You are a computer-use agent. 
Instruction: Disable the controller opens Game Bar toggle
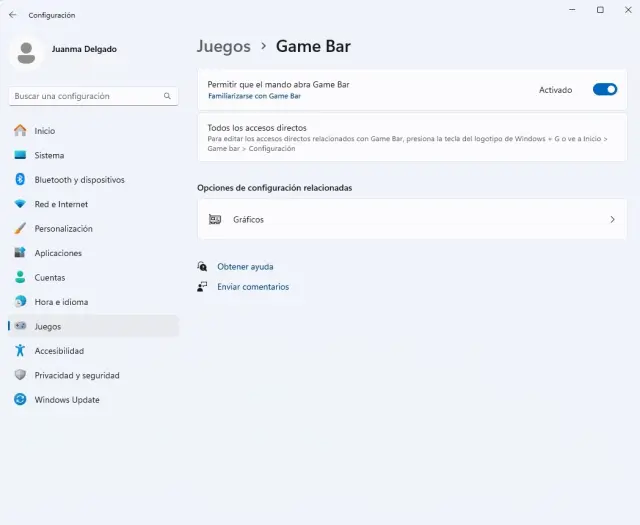[x=605, y=90]
